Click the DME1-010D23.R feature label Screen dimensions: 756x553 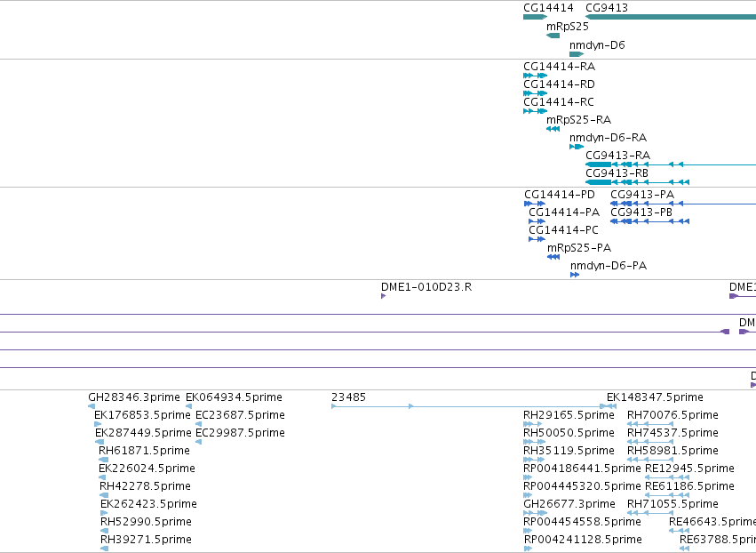[426, 287]
